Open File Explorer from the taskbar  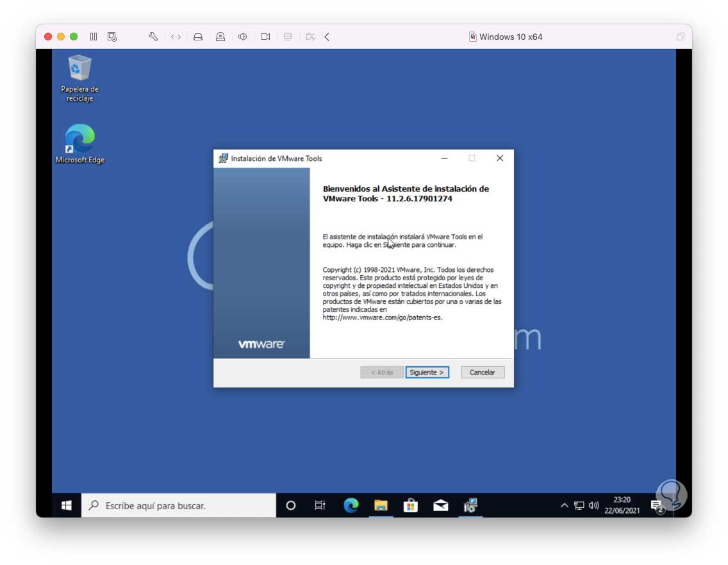(x=381, y=505)
